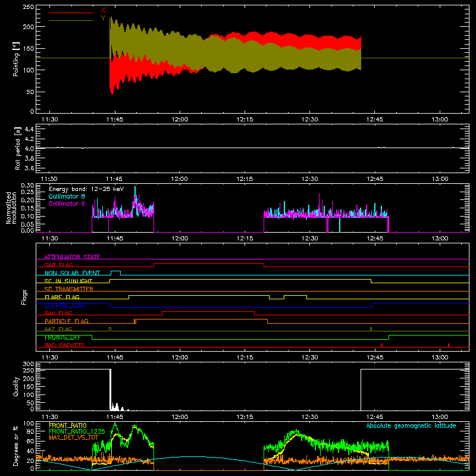Click the FLARE_FLAG label
476x476 pixels.
click(62, 297)
